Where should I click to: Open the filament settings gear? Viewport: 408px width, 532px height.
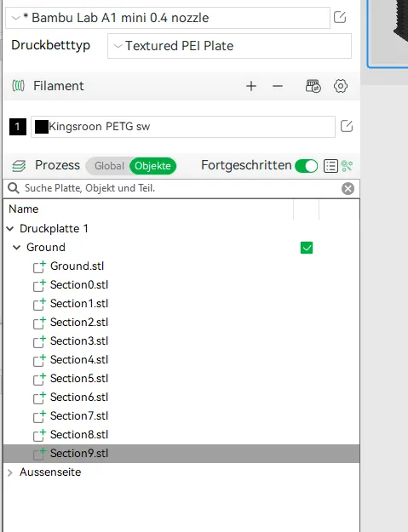(341, 86)
